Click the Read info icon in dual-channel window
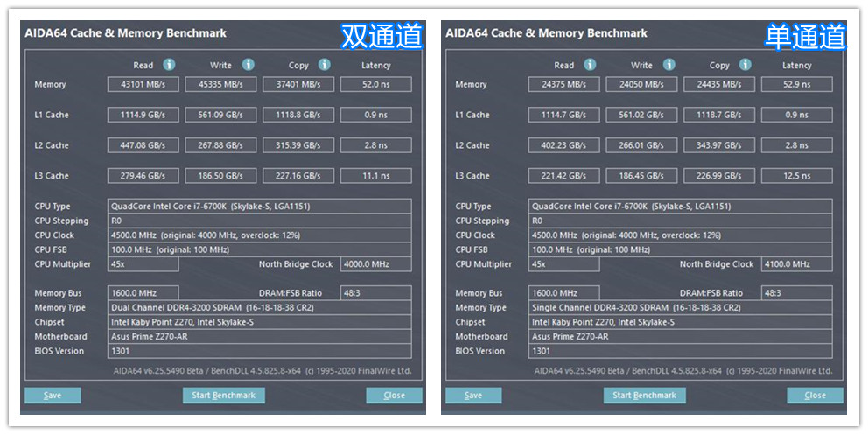 (169, 65)
